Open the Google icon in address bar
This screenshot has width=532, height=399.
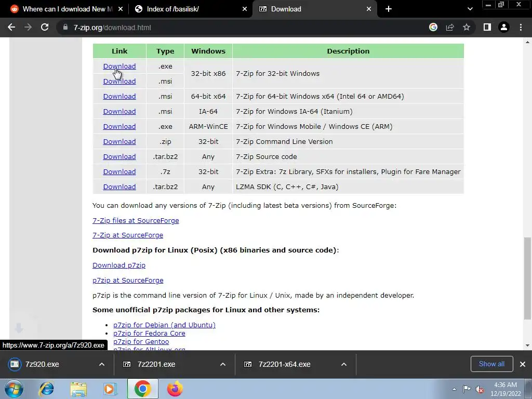coord(433,28)
